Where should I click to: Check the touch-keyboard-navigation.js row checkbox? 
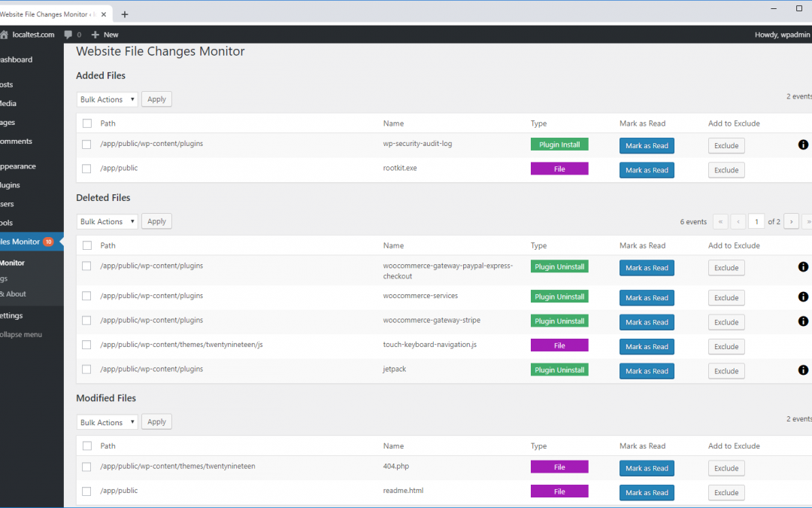pos(86,345)
